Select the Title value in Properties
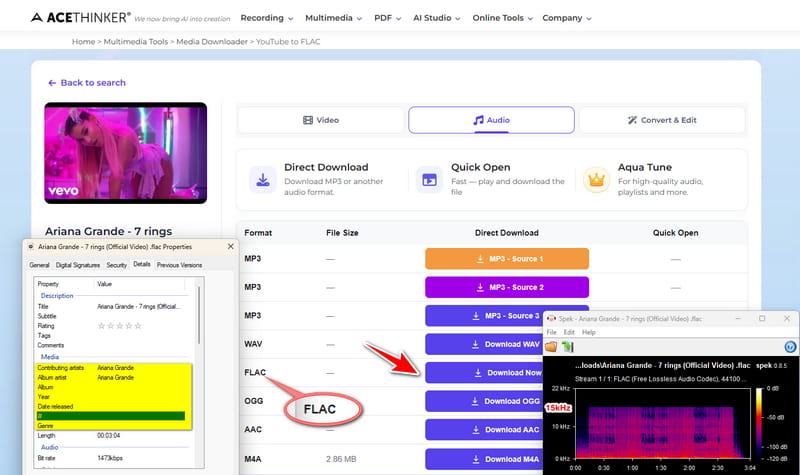The image size is (800, 475). tap(138, 307)
